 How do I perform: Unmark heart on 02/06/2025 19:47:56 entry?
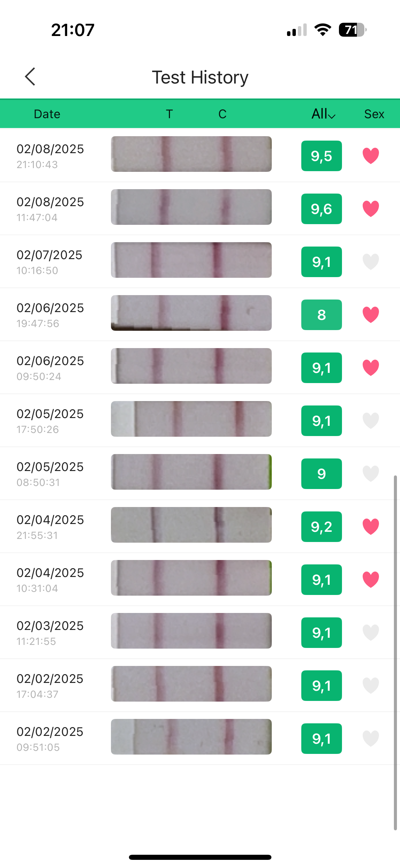[370, 315]
